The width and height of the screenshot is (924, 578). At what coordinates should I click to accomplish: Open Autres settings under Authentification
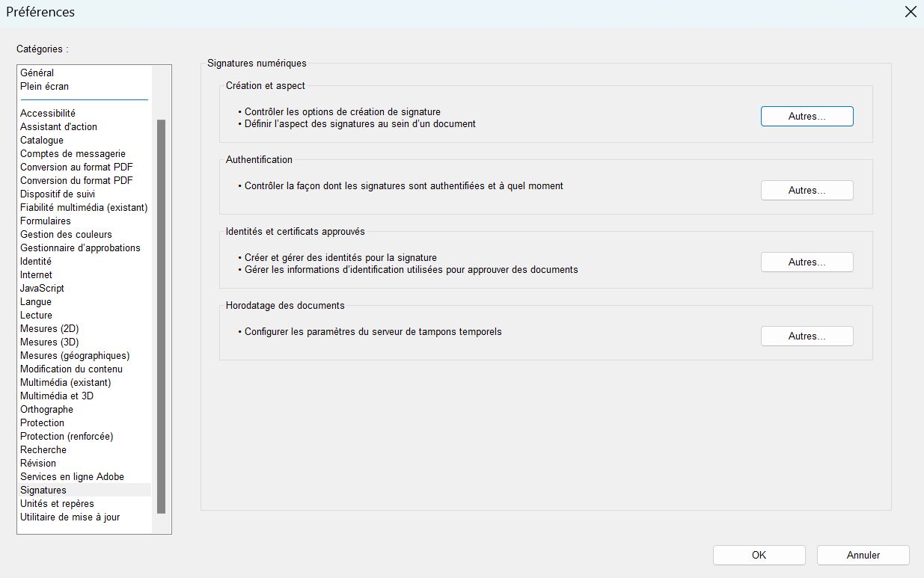coord(807,190)
